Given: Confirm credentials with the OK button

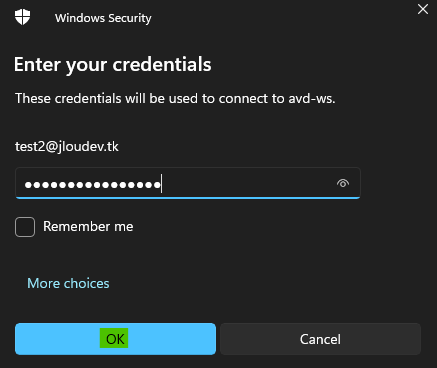Looking at the screenshot, I should pos(115,339).
